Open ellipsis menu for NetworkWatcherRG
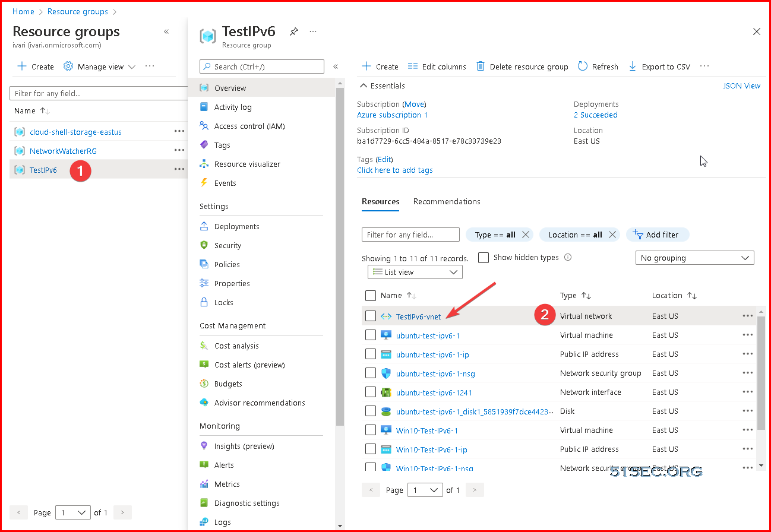 point(179,150)
